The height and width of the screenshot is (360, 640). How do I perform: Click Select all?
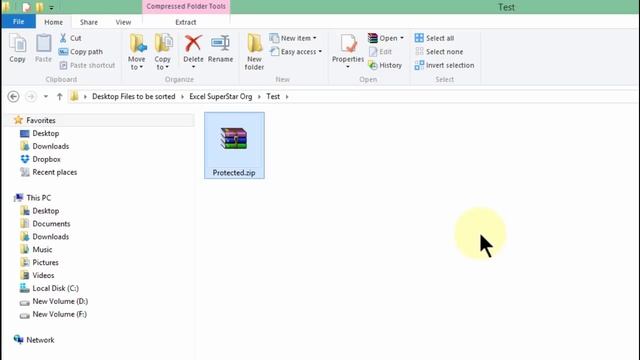point(434,38)
